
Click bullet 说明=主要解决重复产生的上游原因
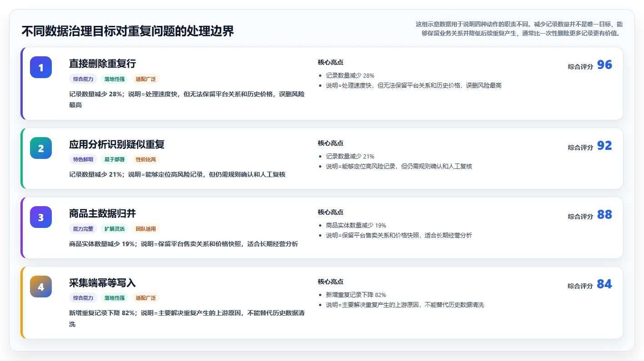tap(405, 305)
